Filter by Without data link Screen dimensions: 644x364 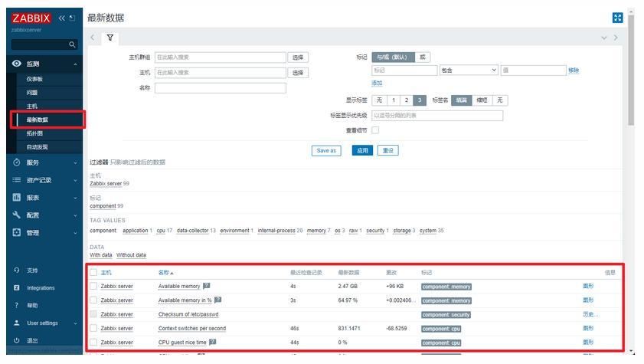131,255
